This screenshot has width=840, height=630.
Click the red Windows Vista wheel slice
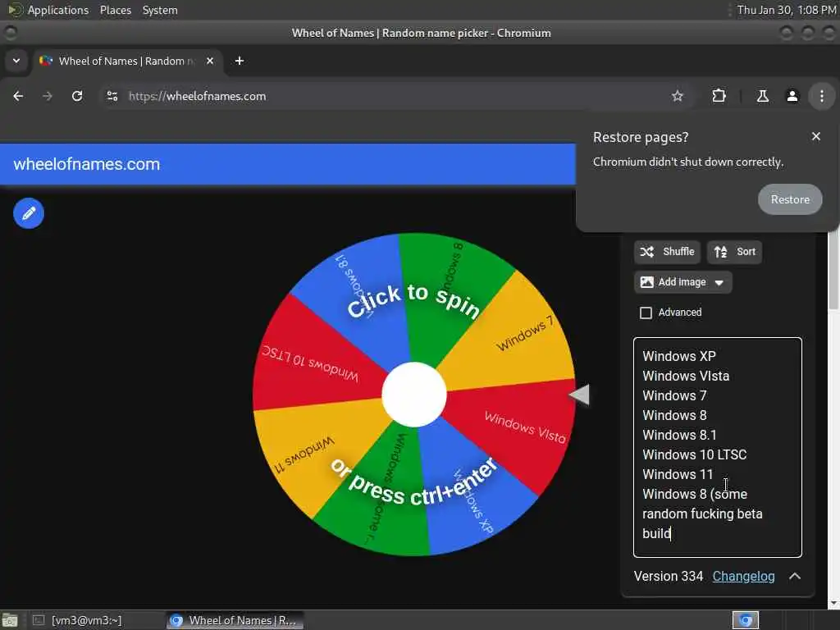514,428
